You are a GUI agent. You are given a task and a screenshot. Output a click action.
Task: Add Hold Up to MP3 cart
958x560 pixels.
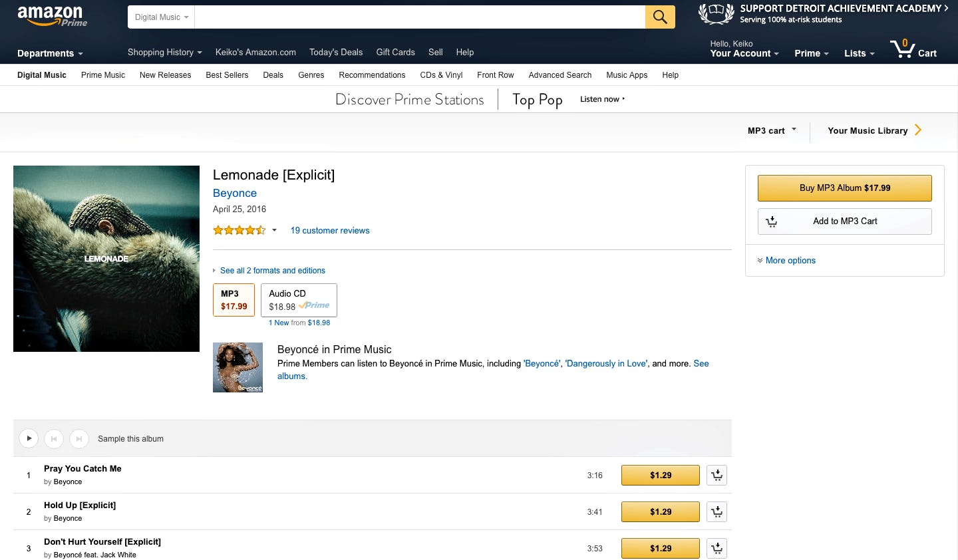tap(717, 511)
